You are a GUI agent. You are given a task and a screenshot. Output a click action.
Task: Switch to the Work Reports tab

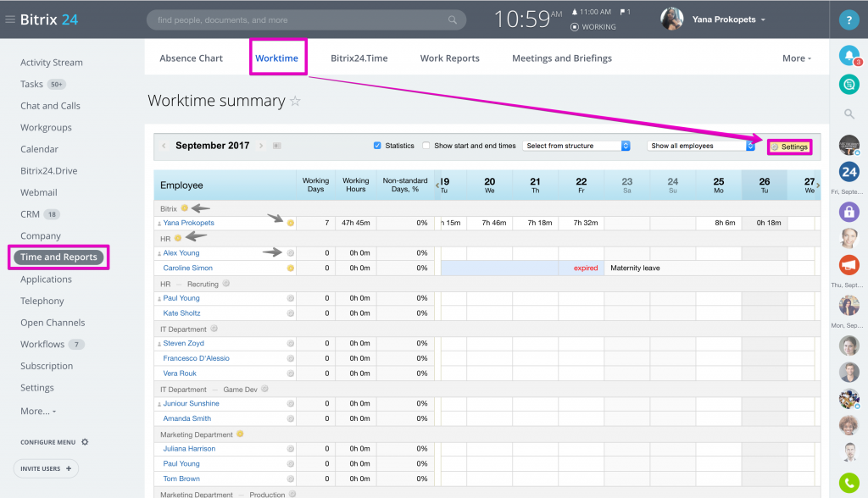(x=449, y=58)
